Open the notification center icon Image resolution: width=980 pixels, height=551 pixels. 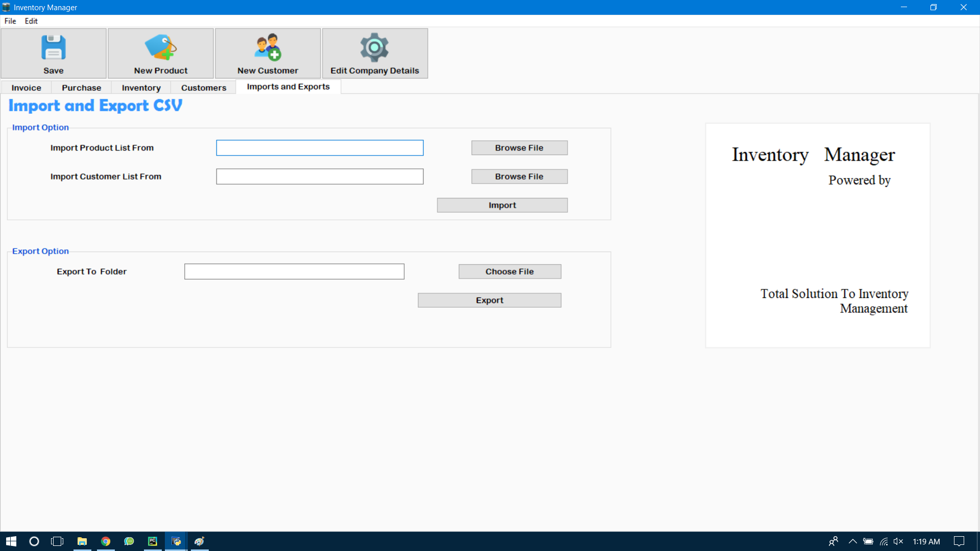959,541
